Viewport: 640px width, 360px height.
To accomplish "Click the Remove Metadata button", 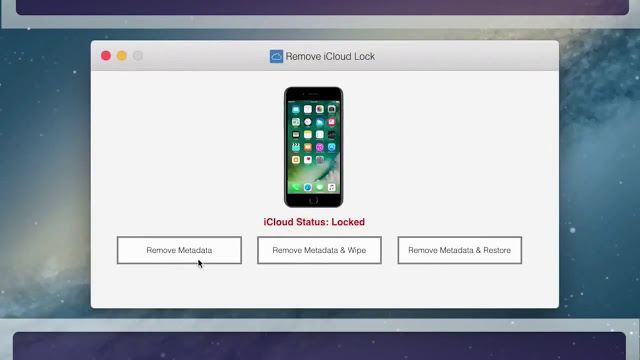I will 179,250.
